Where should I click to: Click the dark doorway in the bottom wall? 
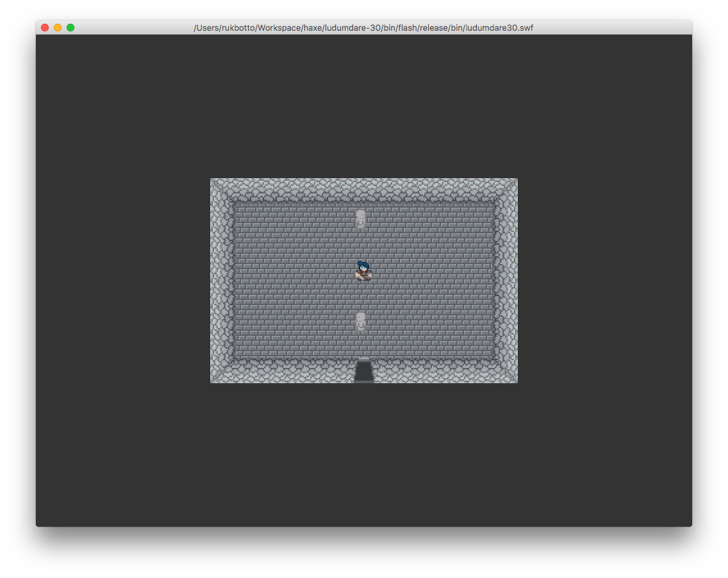tap(364, 372)
